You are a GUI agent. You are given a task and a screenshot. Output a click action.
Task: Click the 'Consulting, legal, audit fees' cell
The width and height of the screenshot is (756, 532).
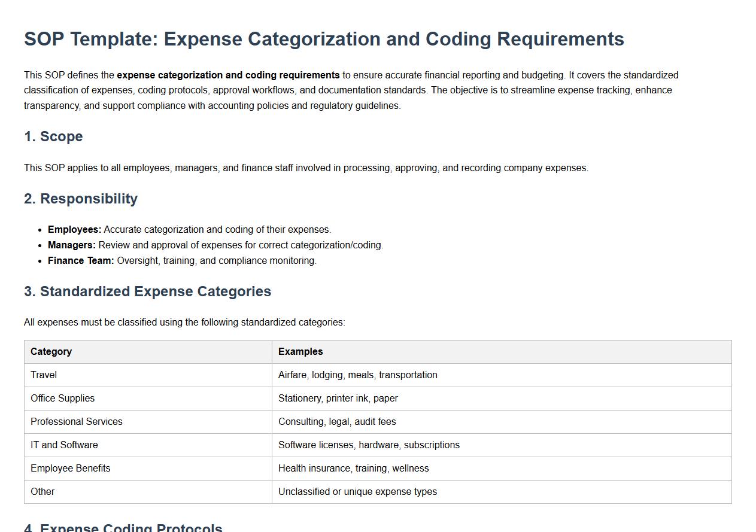(x=337, y=422)
